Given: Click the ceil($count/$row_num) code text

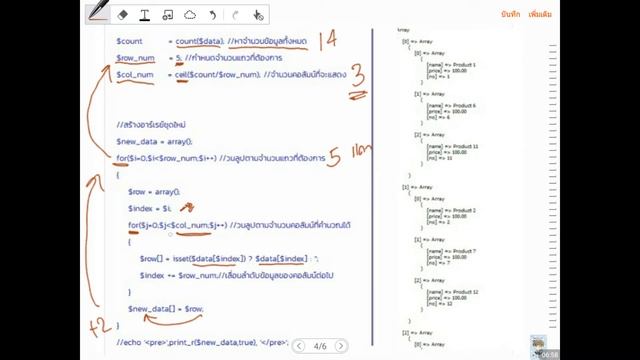Looking at the screenshot, I should [218, 75].
